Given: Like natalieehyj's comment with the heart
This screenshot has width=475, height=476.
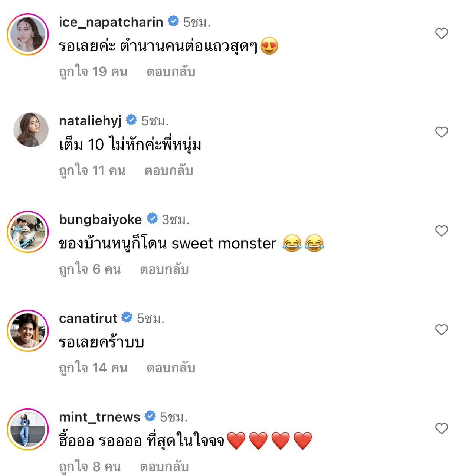Looking at the screenshot, I should pyautogui.click(x=441, y=132).
